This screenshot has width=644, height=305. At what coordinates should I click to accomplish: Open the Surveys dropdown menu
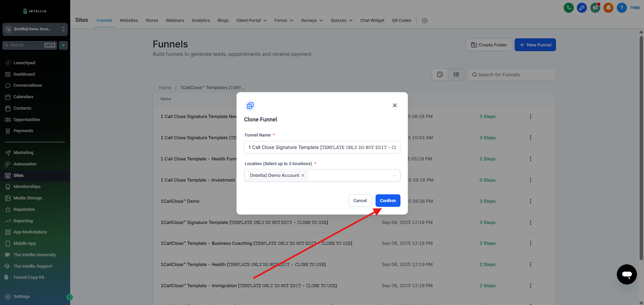[312, 21]
